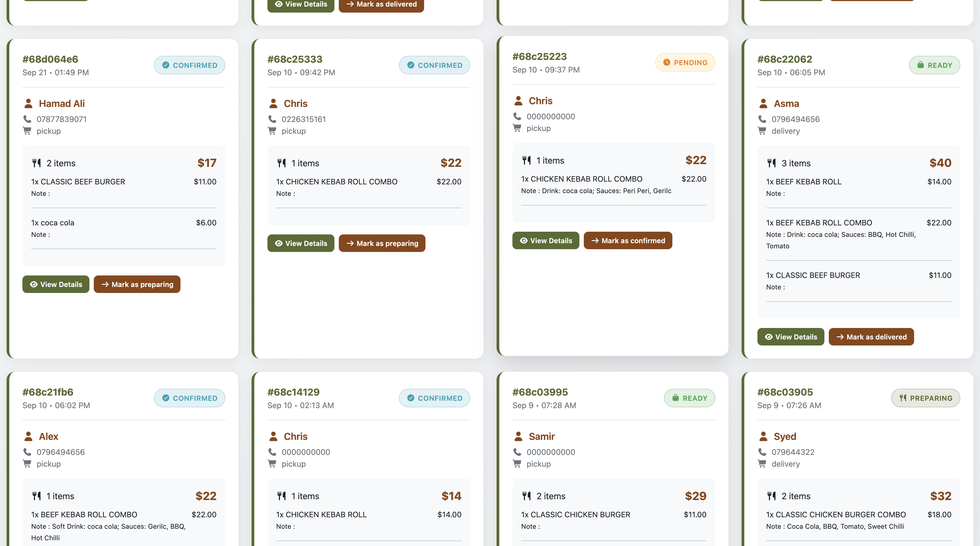Click the utensils icon next to 3 items
This screenshot has width=980, height=546.
click(772, 163)
